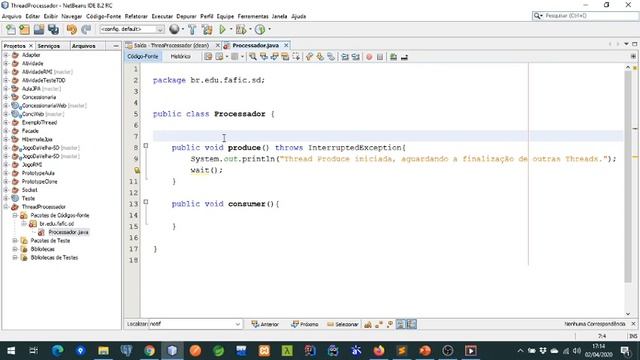Click the Clean and Build icon

207,29
